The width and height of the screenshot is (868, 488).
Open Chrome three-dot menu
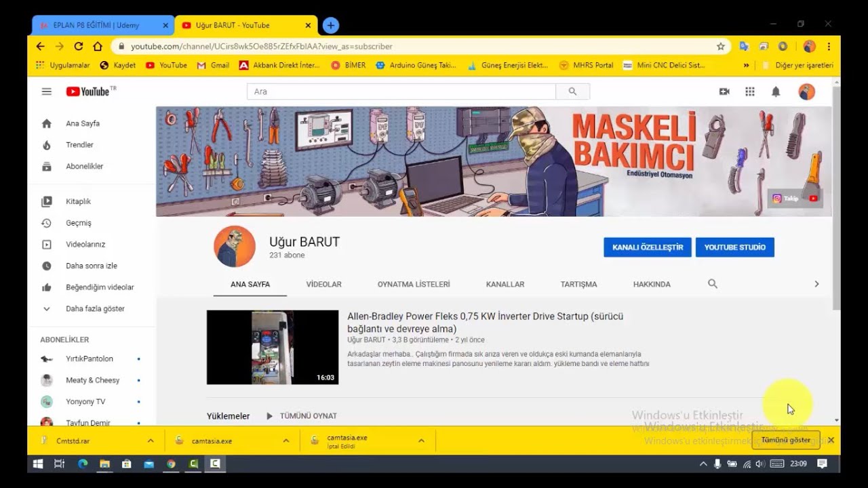(829, 46)
